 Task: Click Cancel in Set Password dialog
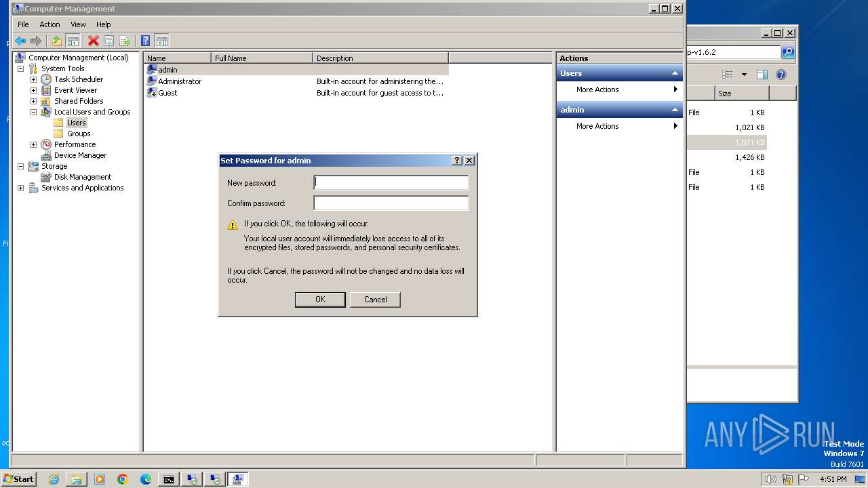[x=375, y=300]
